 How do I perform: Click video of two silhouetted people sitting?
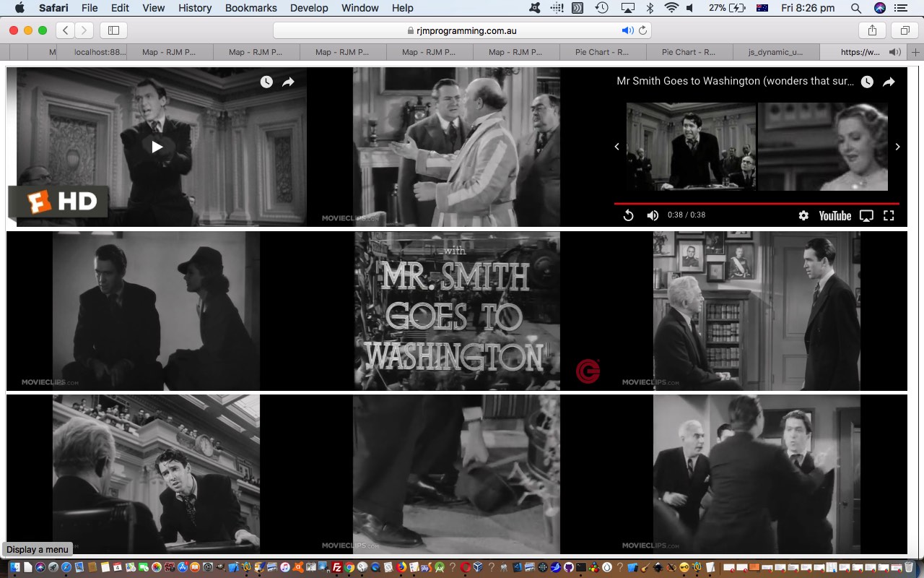157,311
